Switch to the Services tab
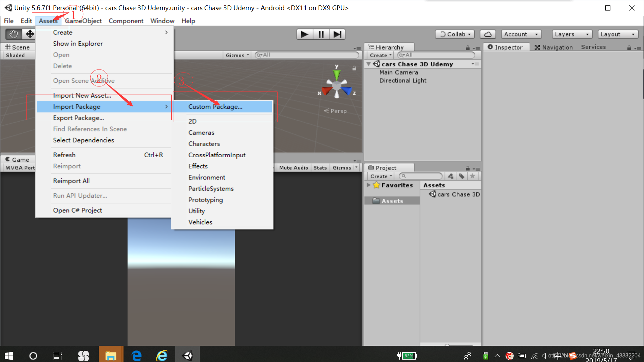Screen dimensions: 644x362 point(593,47)
